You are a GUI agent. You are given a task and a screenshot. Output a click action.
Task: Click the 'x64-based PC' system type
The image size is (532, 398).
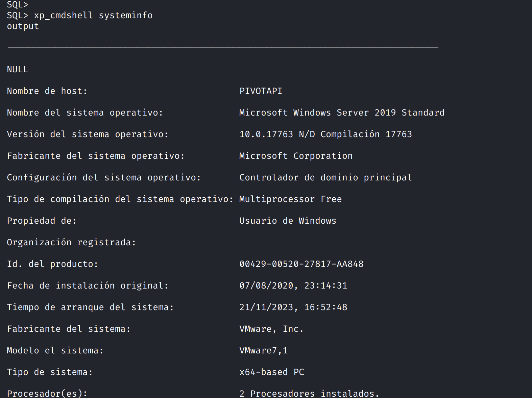coord(271,372)
